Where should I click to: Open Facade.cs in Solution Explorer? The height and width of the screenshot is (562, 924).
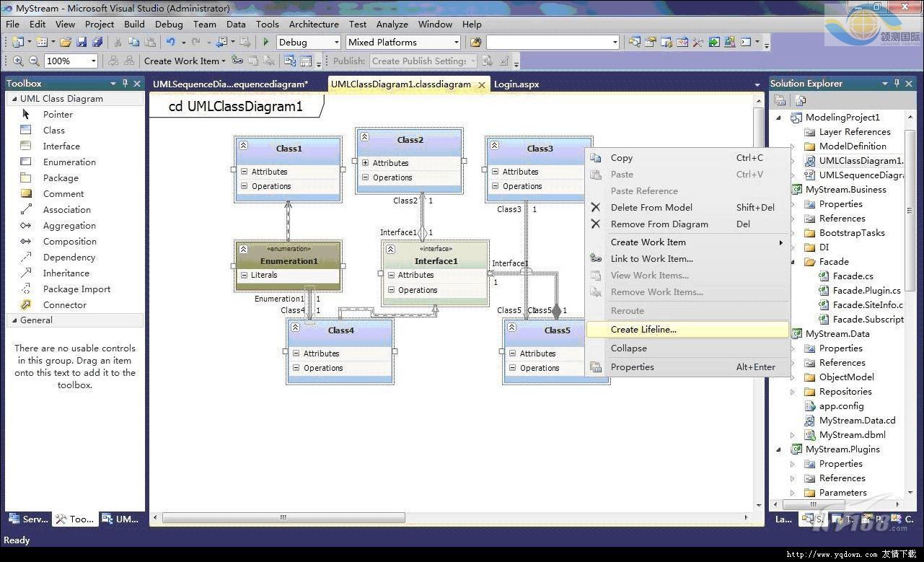(853, 276)
